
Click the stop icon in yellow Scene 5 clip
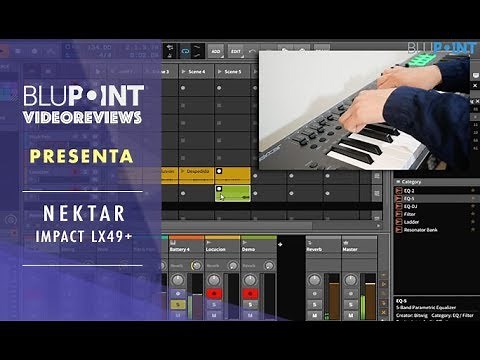(x=219, y=171)
